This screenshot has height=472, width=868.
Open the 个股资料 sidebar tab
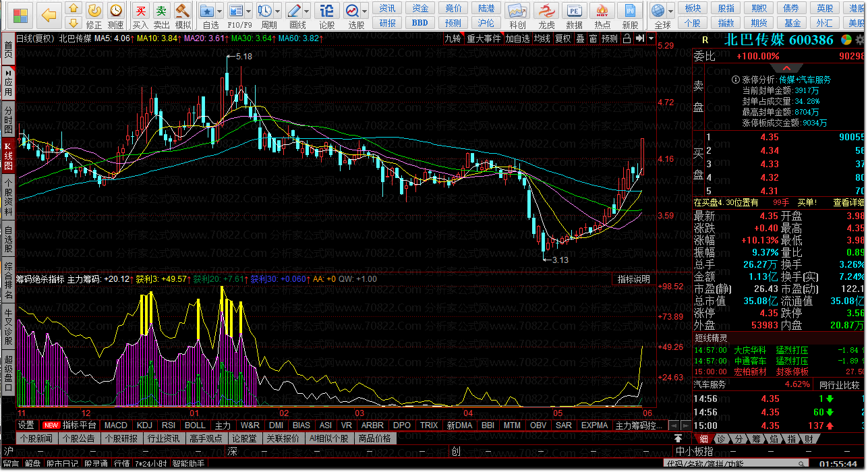click(x=8, y=197)
